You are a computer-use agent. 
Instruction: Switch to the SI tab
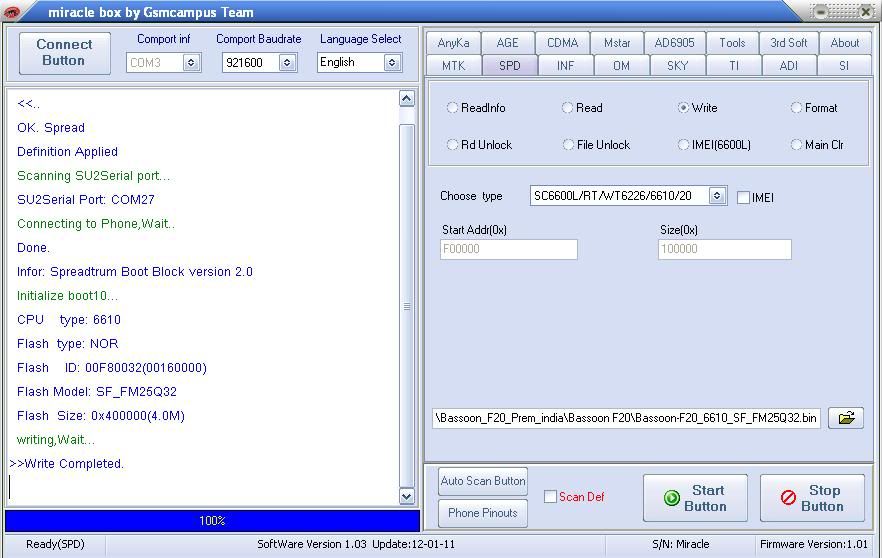click(x=844, y=66)
